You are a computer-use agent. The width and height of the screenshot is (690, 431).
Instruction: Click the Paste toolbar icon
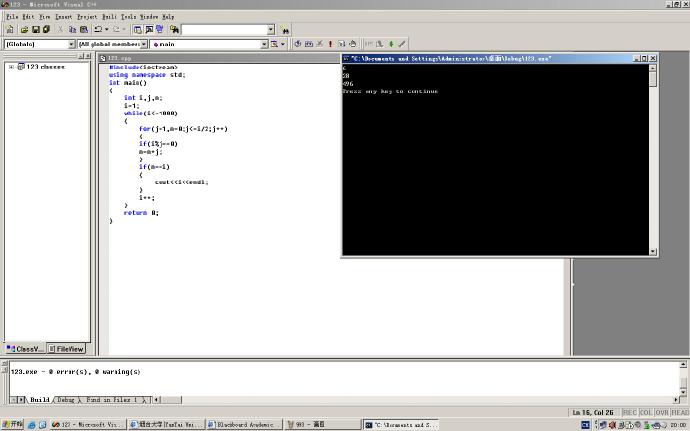(x=84, y=29)
